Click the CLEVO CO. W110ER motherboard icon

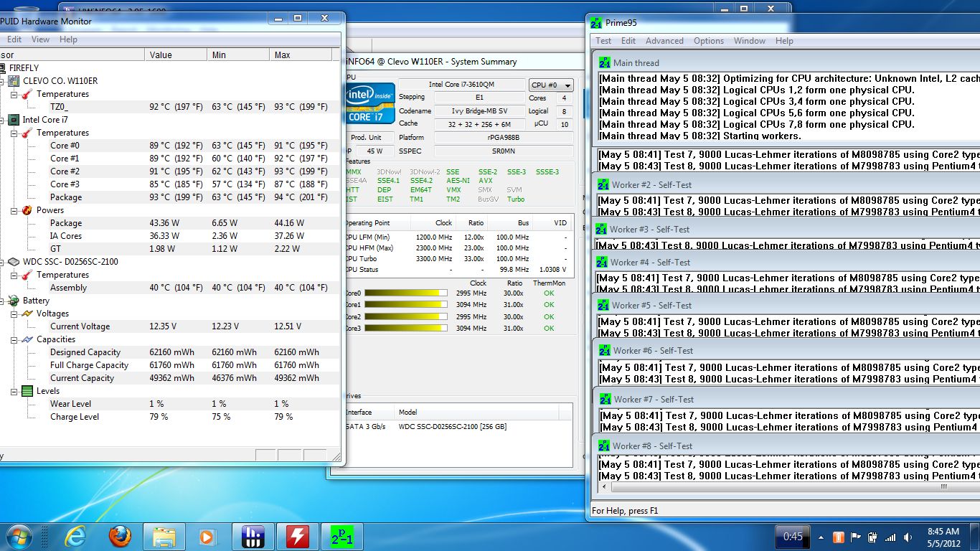14,81
